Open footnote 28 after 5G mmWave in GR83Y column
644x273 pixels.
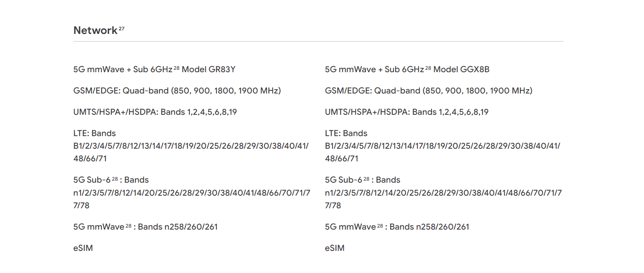click(x=128, y=226)
